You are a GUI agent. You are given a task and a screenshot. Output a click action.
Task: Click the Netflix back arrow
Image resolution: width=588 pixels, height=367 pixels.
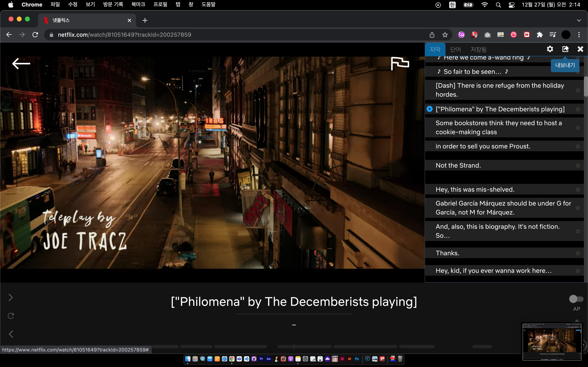click(21, 64)
